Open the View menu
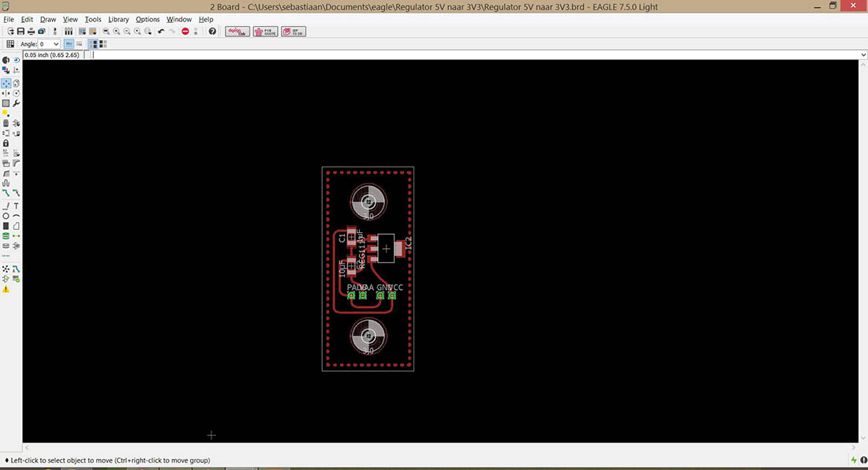Screen dimensions: 868x470 tap(70, 20)
